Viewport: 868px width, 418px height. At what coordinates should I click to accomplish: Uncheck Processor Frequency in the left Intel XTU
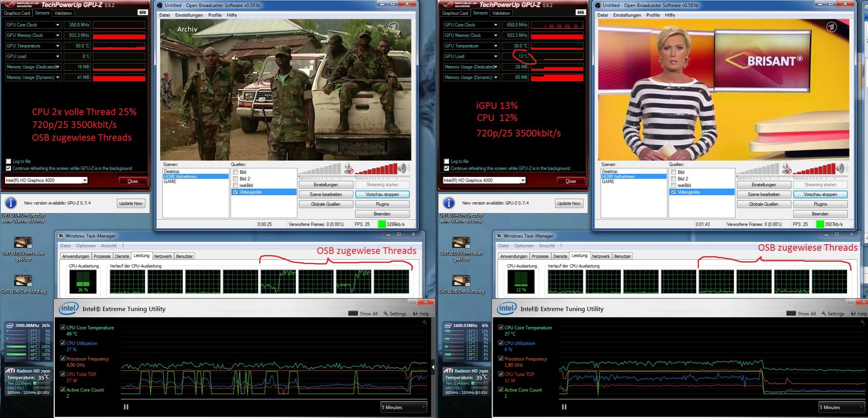coord(63,359)
